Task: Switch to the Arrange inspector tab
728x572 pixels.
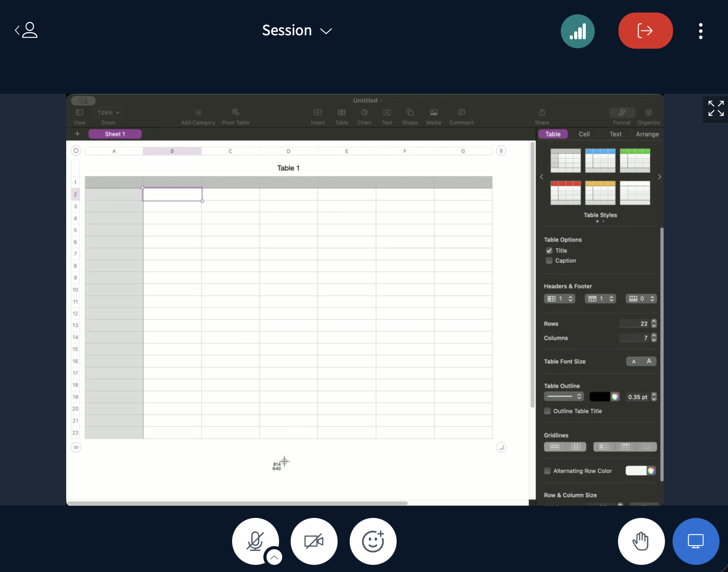Action: (647, 134)
